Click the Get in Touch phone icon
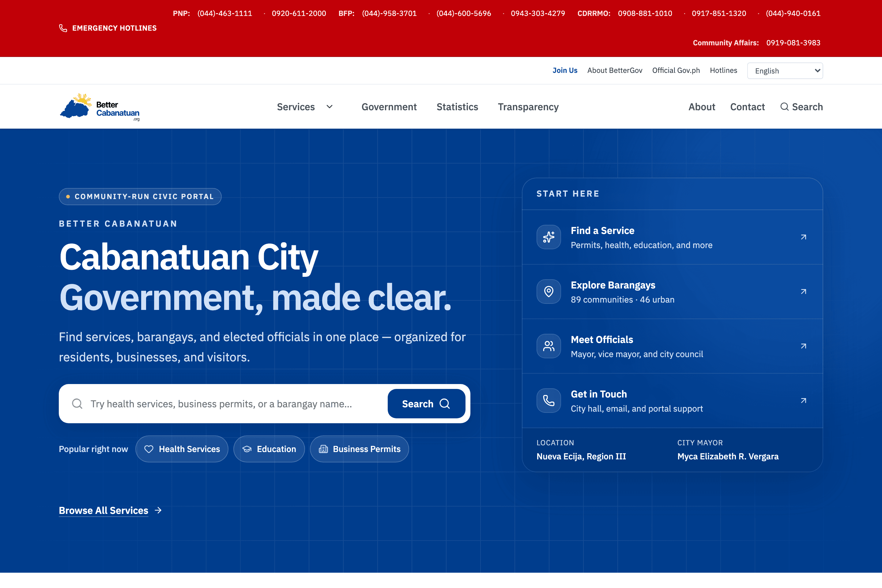 tap(548, 401)
